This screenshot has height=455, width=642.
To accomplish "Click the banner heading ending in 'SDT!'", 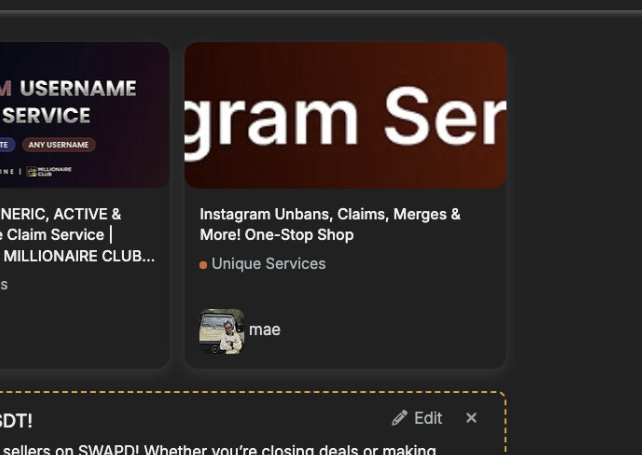I will coord(16,421).
